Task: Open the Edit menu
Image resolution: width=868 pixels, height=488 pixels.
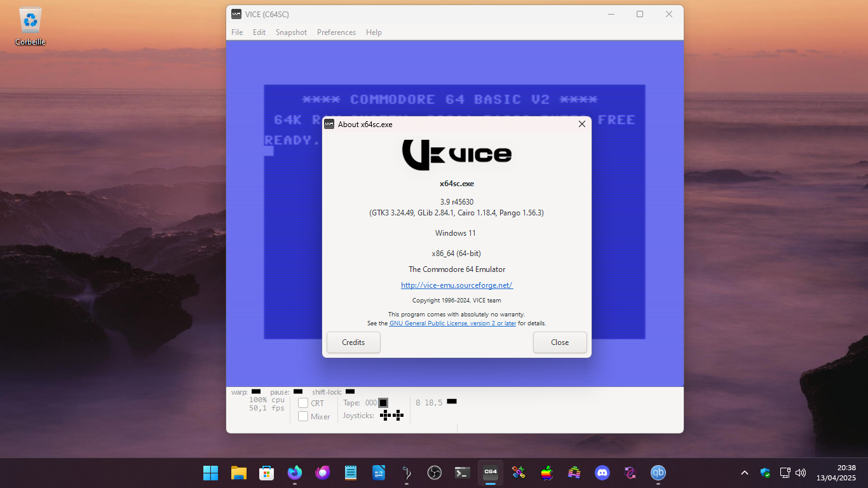Action: pos(259,32)
